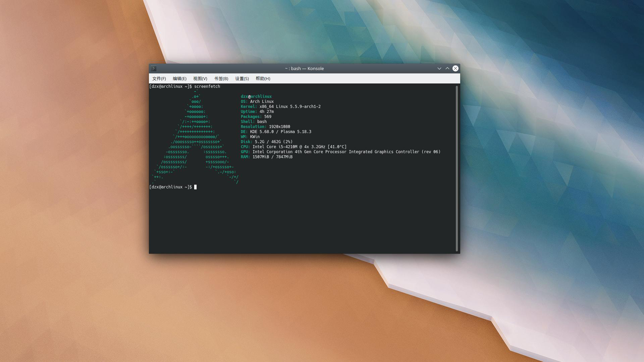Open the 视图(V) menu

click(x=200, y=78)
